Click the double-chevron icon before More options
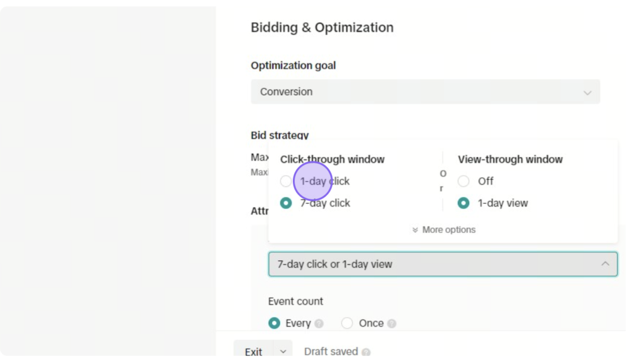633x364 pixels. click(x=415, y=230)
